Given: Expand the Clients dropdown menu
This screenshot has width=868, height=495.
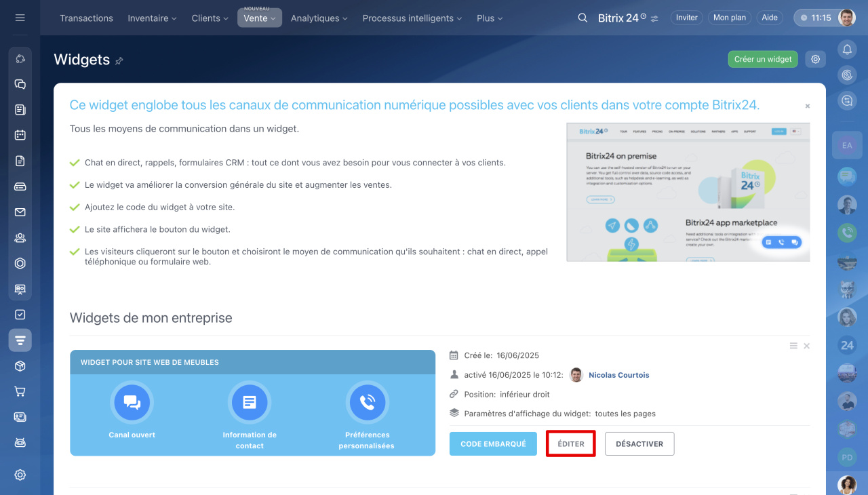Looking at the screenshot, I should point(210,18).
